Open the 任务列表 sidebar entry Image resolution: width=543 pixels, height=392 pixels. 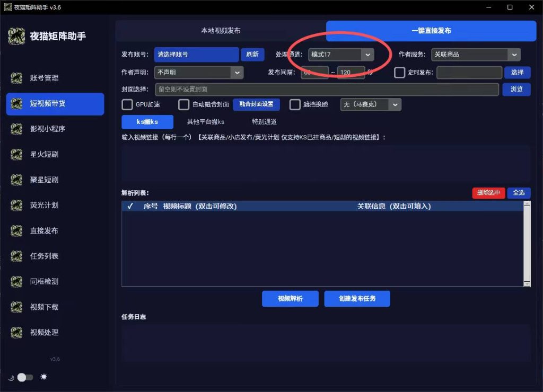point(55,256)
